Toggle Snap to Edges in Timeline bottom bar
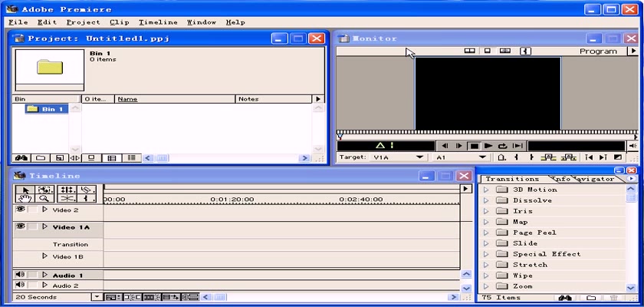Screen dimensions: 644x307 132,297
